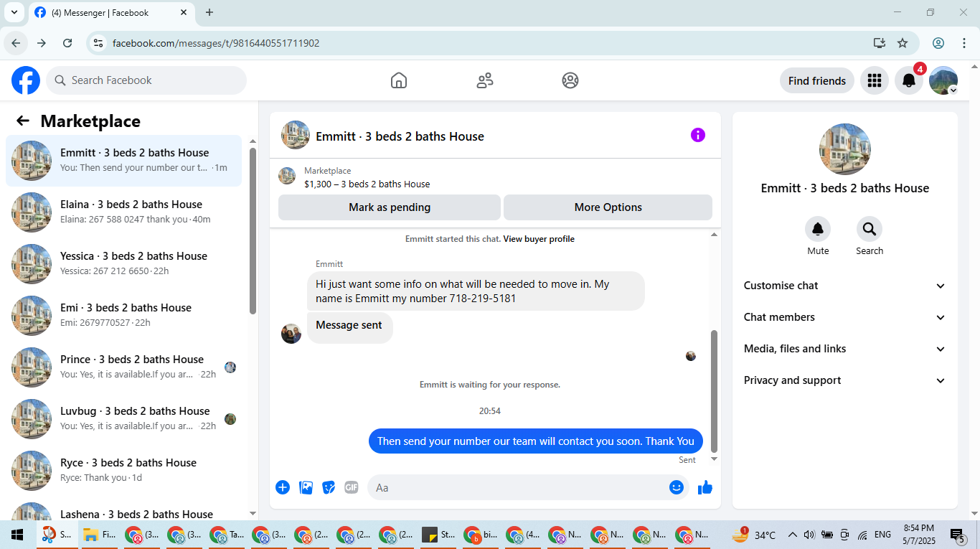Choose a GIF from the GIF icon

point(351,487)
